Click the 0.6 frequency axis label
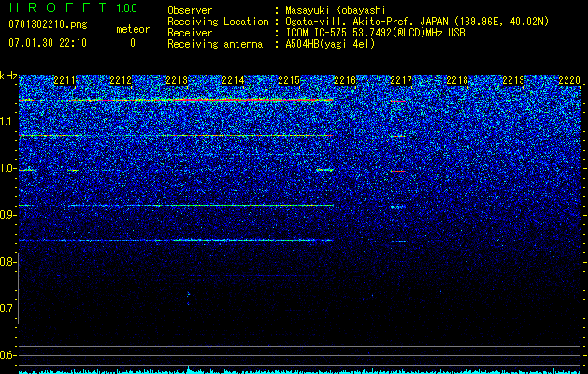This screenshot has height=374, width=588. tap(7, 355)
